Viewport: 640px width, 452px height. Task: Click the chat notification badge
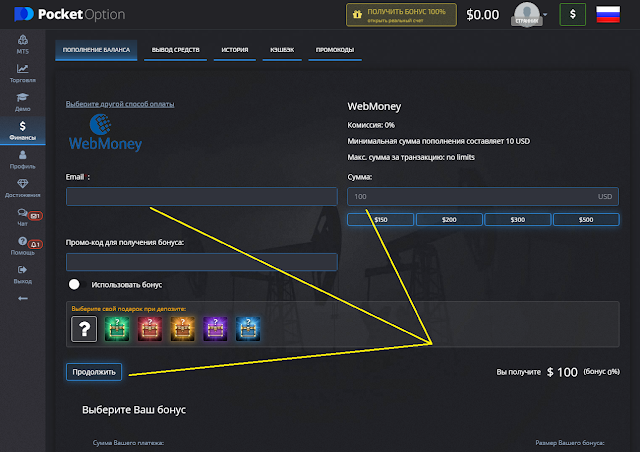pos(35,216)
